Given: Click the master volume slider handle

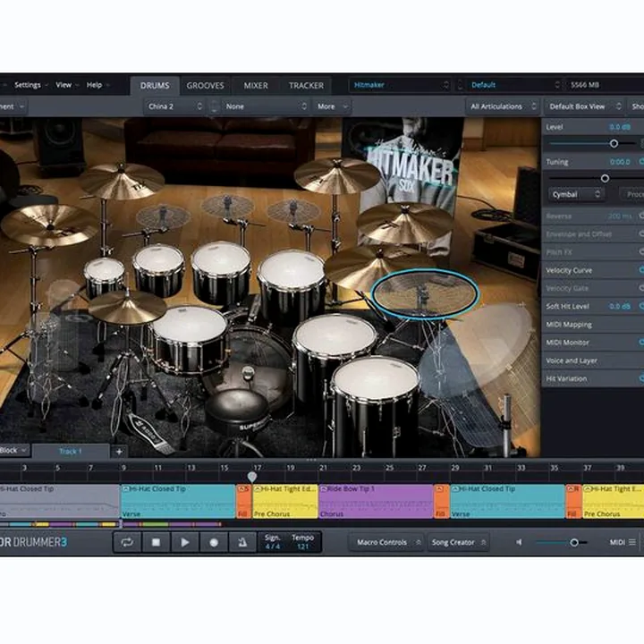Looking at the screenshot, I should point(574,543).
